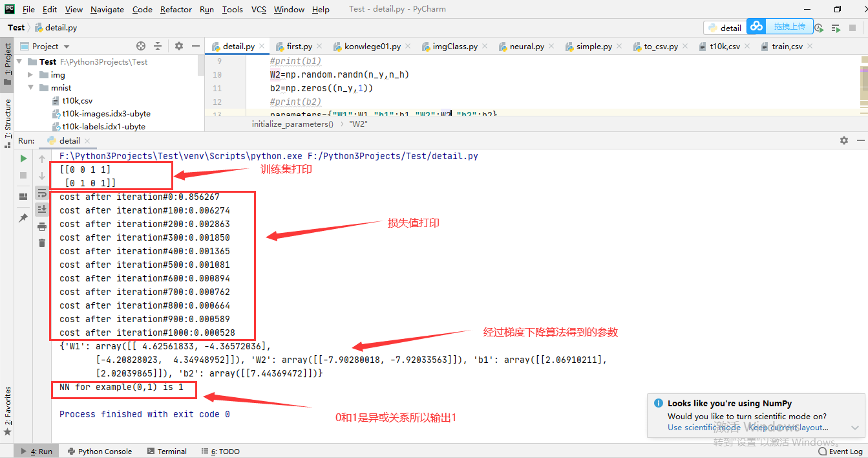Open 6: TODO tool tab
Viewport: 868px width, 458px height.
coord(220,451)
